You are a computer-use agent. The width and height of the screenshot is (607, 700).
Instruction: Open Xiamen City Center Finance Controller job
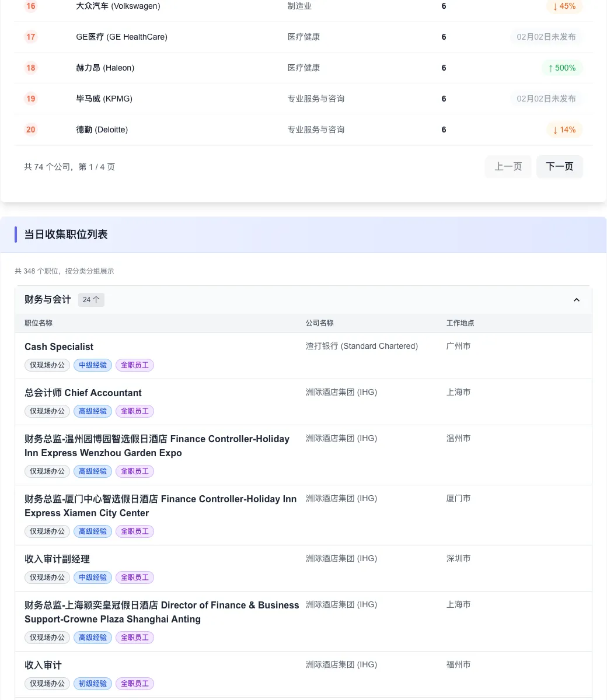pyautogui.click(x=161, y=506)
